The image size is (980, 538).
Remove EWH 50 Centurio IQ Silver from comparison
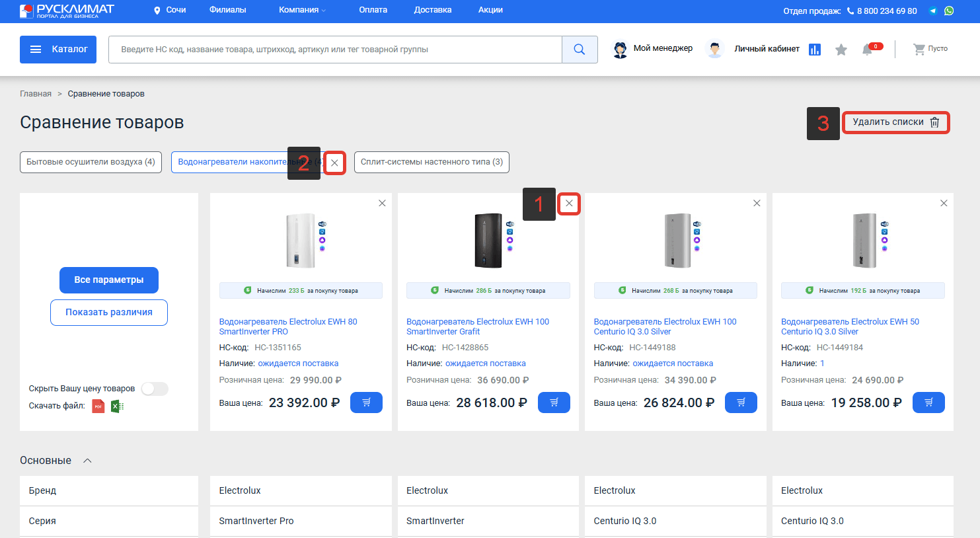click(944, 204)
